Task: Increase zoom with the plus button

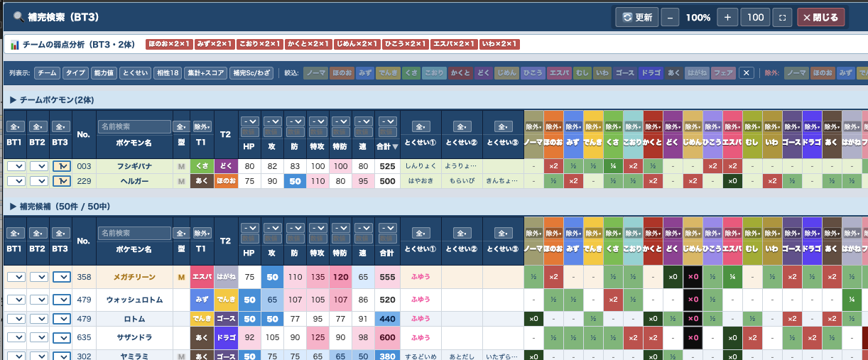Action: pos(727,18)
